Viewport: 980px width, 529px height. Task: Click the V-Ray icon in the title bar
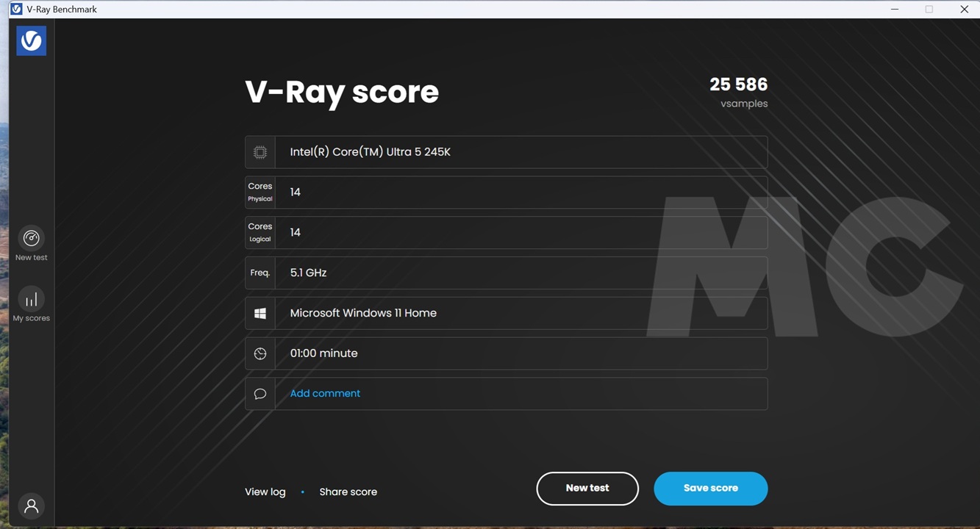point(18,9)
